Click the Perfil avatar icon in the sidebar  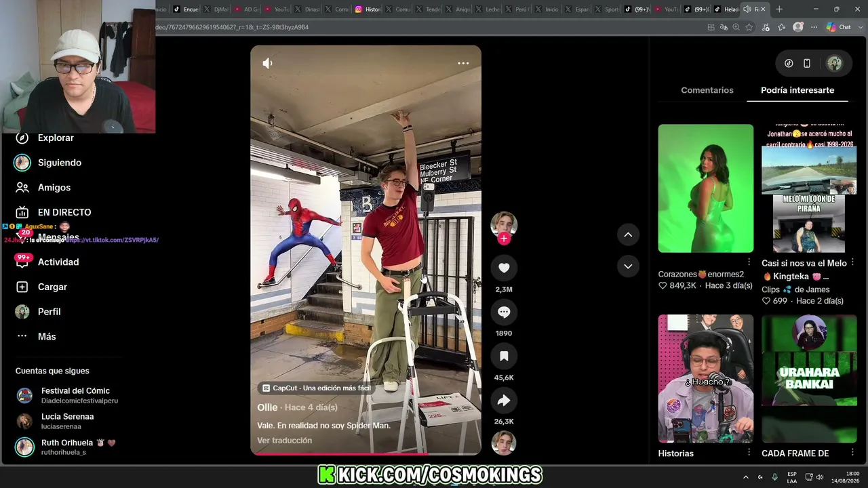pyautogui.click(x=22, y=312)
